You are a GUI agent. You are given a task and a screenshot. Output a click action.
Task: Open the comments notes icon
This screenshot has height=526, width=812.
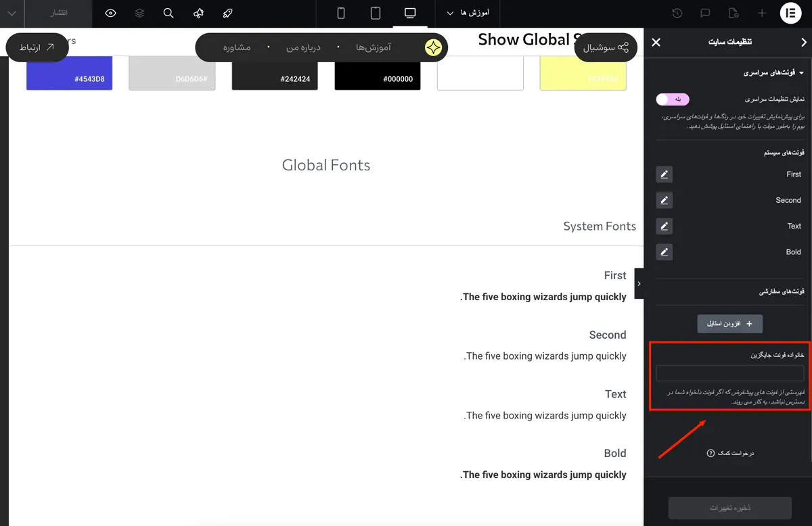click(x=705, y=14)
